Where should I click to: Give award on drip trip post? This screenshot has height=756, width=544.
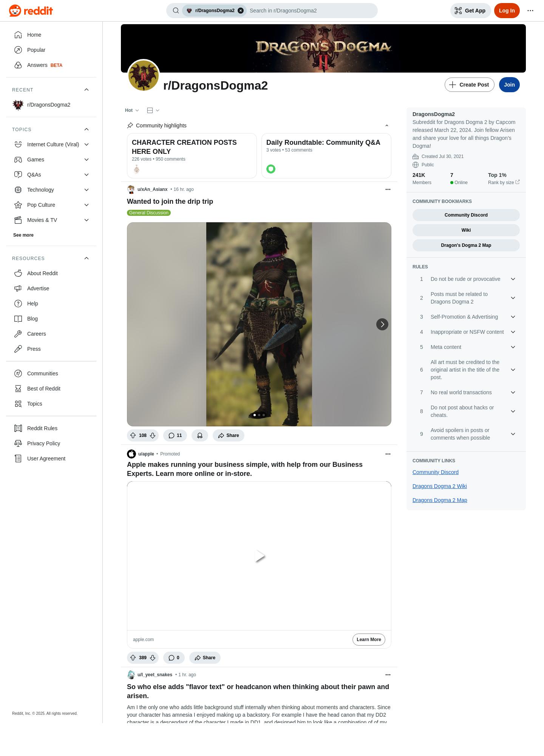[x=200, y=435]
